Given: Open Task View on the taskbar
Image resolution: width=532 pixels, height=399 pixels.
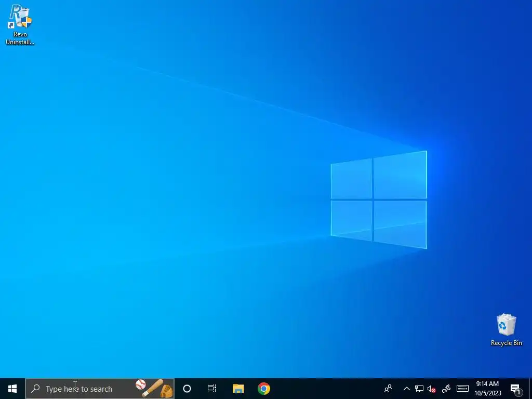Looking at the screenshot, I should click(212, 389).
